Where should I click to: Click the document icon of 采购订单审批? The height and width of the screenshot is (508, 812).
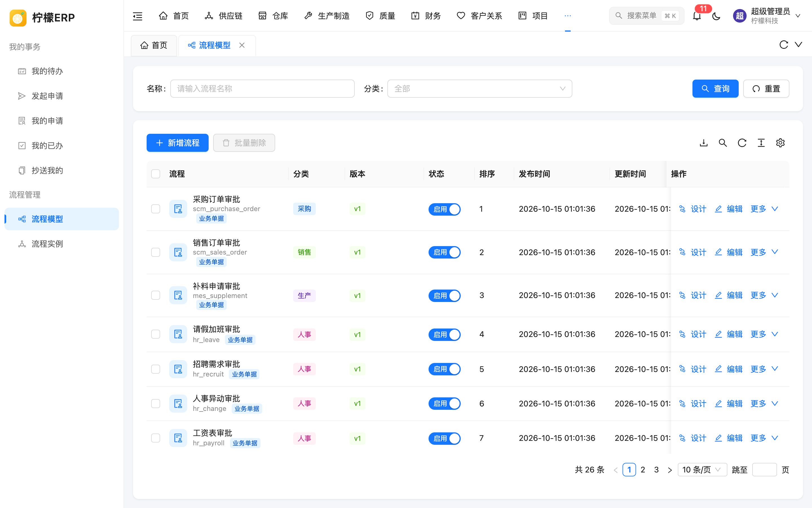tap(178, 209)
